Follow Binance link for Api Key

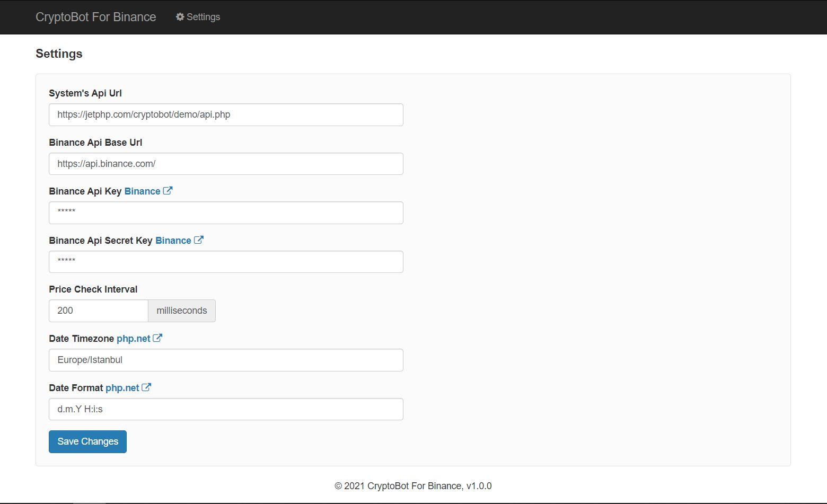[x=142, y=191]
